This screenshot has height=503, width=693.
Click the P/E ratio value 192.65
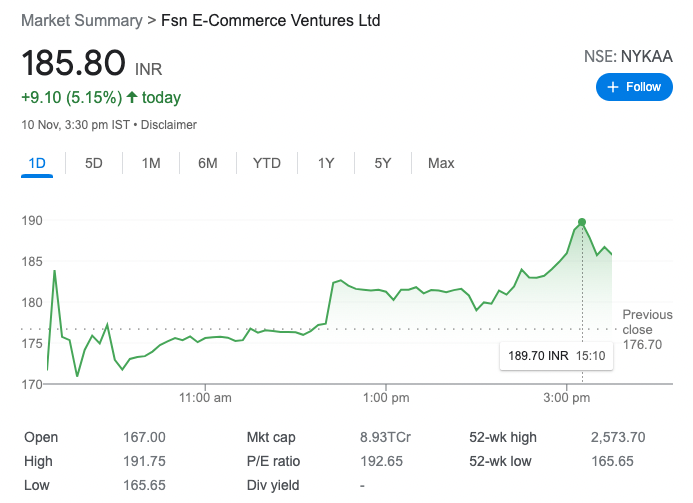tap(381, 461)
